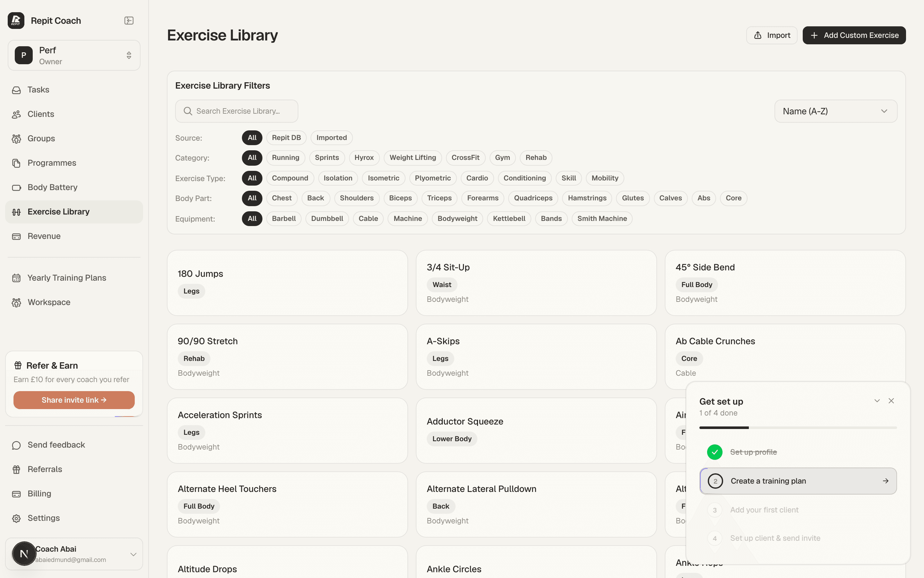
Task: Click the Settings gear icon
Action: point(16,518)
